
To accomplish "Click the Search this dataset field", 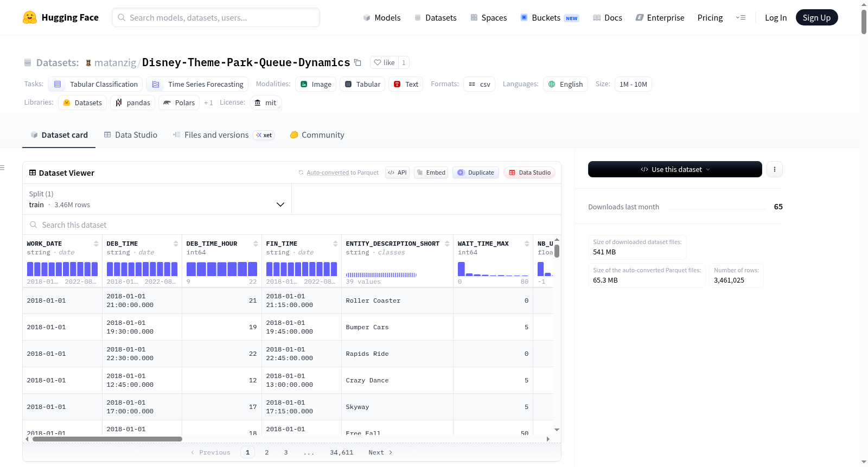I will (x=292, y=225).
